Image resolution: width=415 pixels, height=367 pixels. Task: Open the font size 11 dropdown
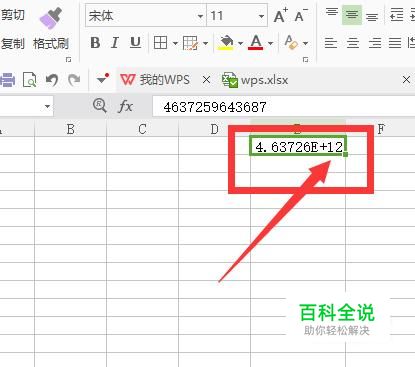click(261, 16)
